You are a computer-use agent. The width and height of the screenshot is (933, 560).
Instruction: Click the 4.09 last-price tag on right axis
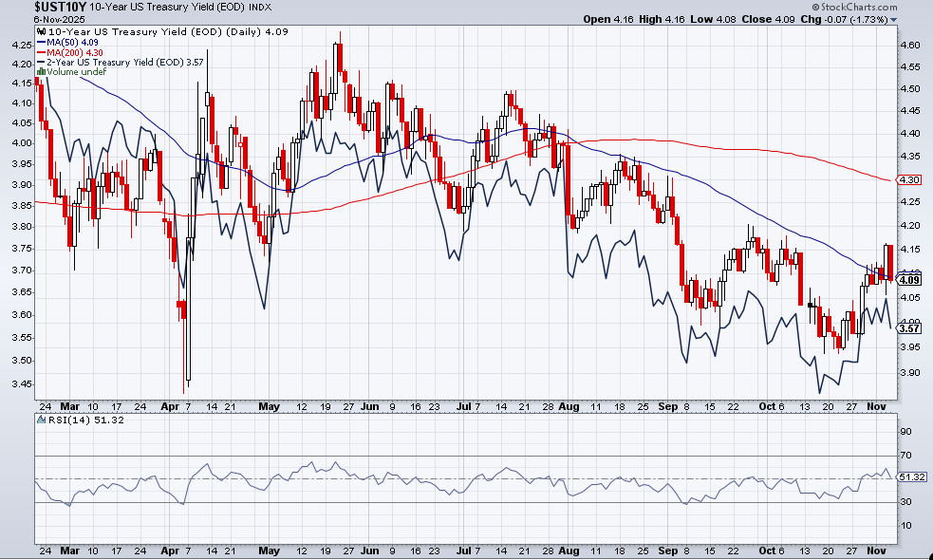[910, 280]
